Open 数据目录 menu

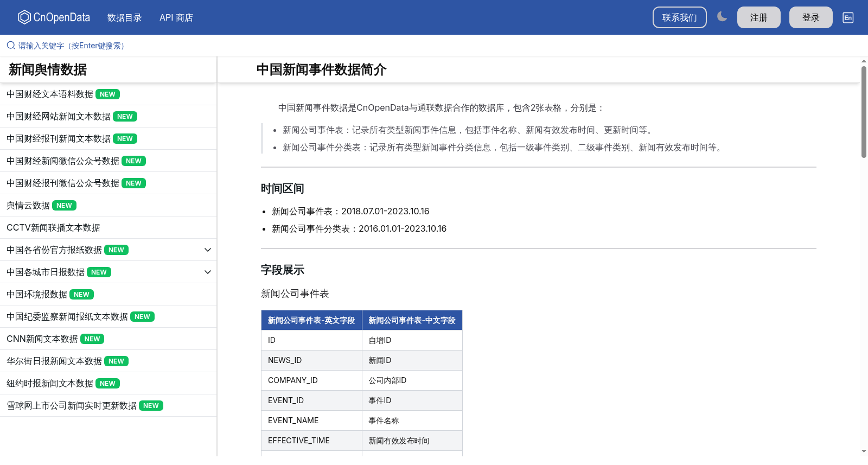[124, 17]
